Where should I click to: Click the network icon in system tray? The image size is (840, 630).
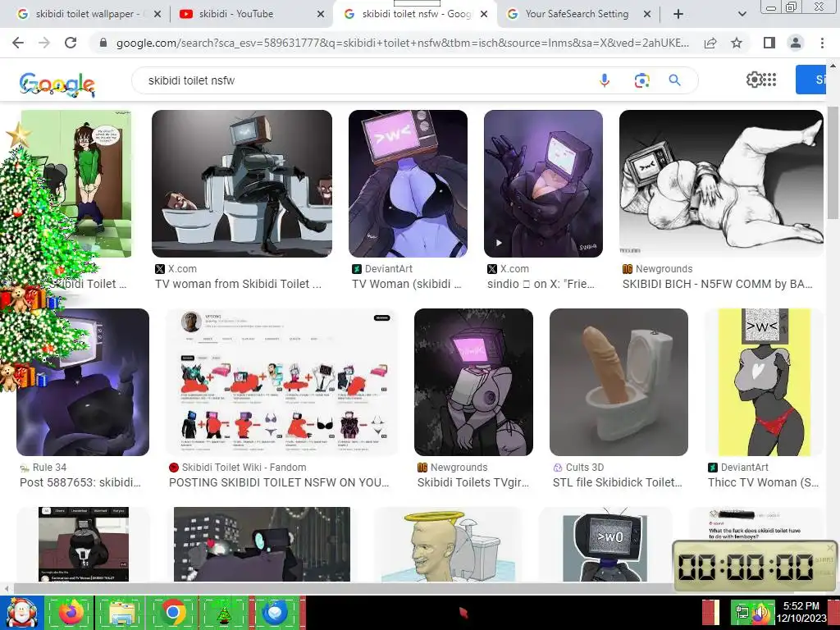coord(743,614)
